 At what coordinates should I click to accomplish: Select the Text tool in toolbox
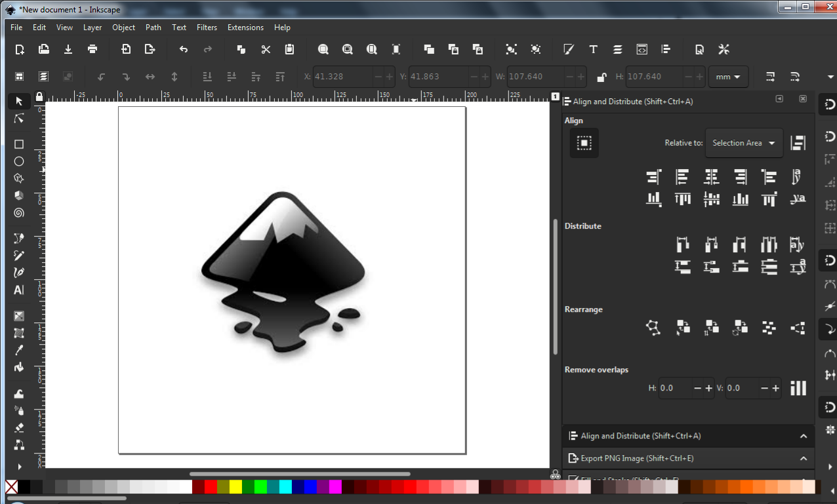pyautogui.click(x=19, y=290)
